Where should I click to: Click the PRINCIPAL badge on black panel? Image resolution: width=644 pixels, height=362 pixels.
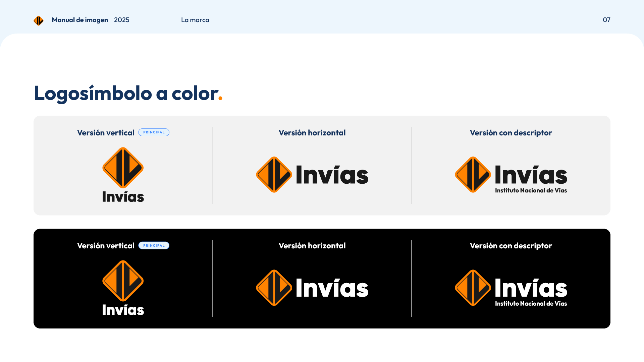(154, 246)
